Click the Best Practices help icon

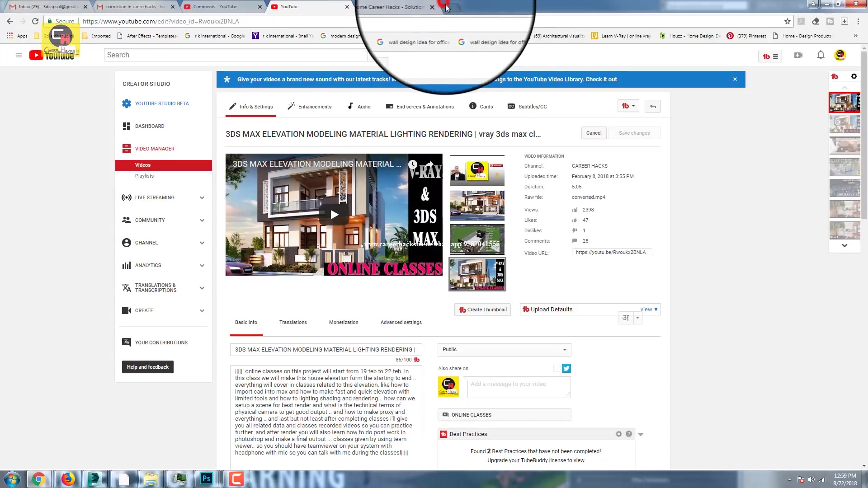tap(629, 434)
